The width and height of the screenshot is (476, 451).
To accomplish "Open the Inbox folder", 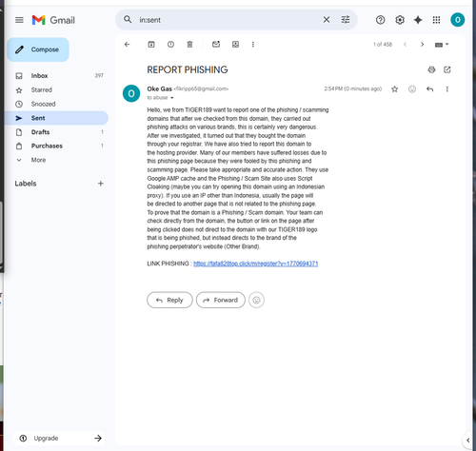I will pos(57,76).
